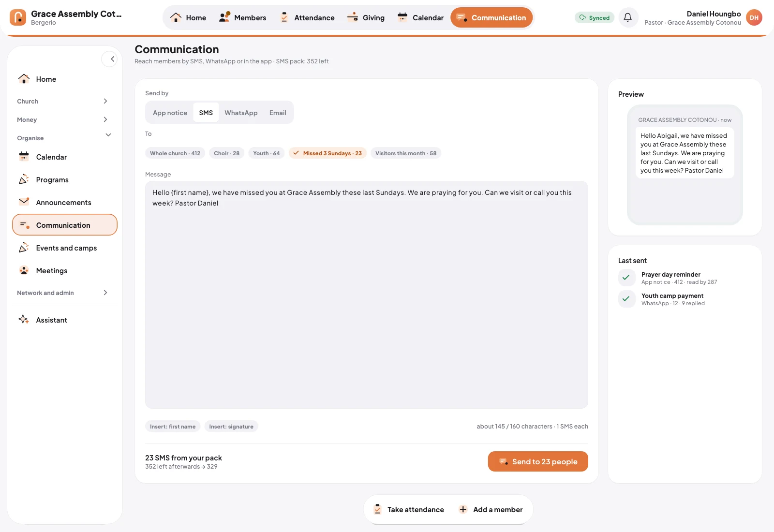Screen dimensions: 774x532
Task: Deselect the Missed 3 Sundays · 23 chip
Action: [x=328, y=153]
